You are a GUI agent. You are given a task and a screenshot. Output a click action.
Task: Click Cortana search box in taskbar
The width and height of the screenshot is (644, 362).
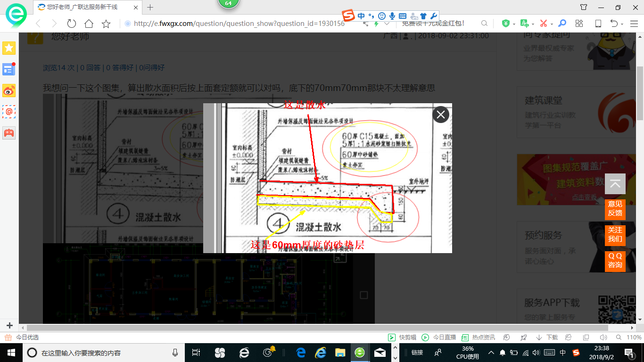(x=103, y=353)
